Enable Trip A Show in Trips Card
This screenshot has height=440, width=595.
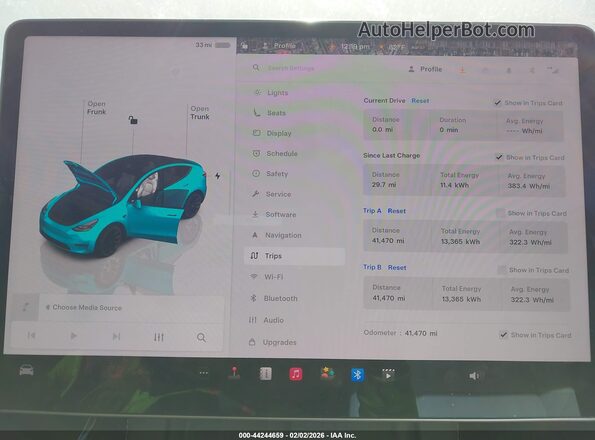[x=501, y=213]
